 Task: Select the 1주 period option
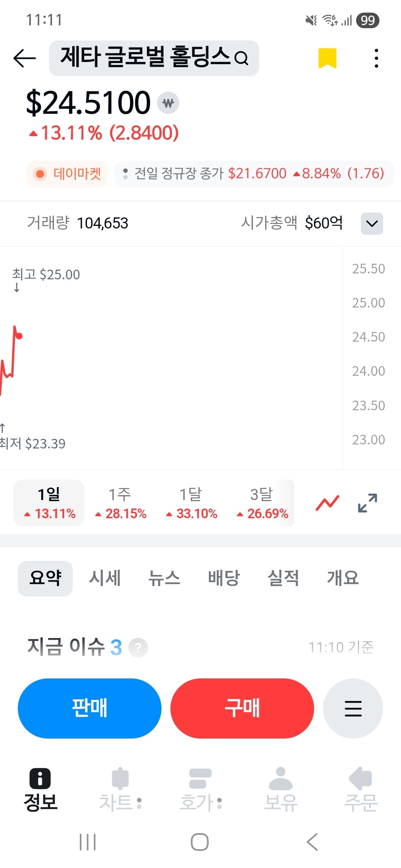click(x=120, y=503)
